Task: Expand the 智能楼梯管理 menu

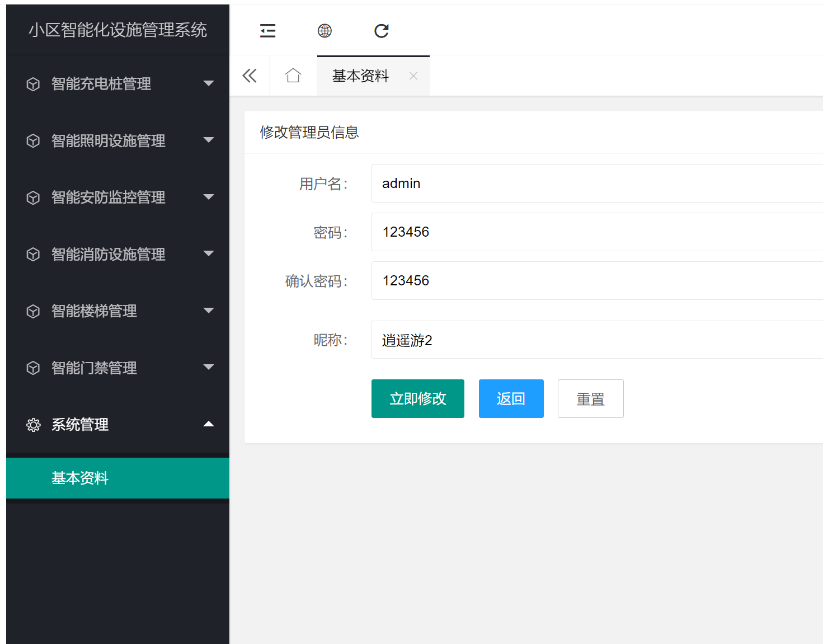Action: pyautogui.click(x=209, y=311)
